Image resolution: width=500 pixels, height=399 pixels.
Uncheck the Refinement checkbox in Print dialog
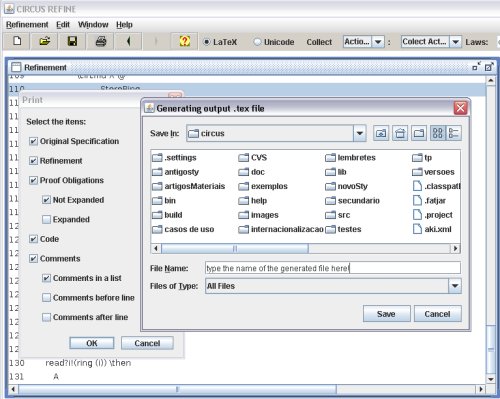click(33, 161)
